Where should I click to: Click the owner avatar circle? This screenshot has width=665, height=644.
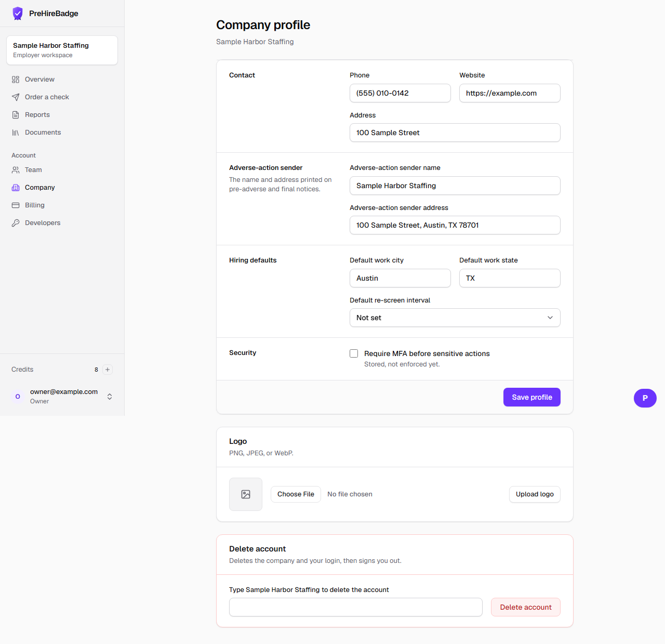tap(18, 397)
